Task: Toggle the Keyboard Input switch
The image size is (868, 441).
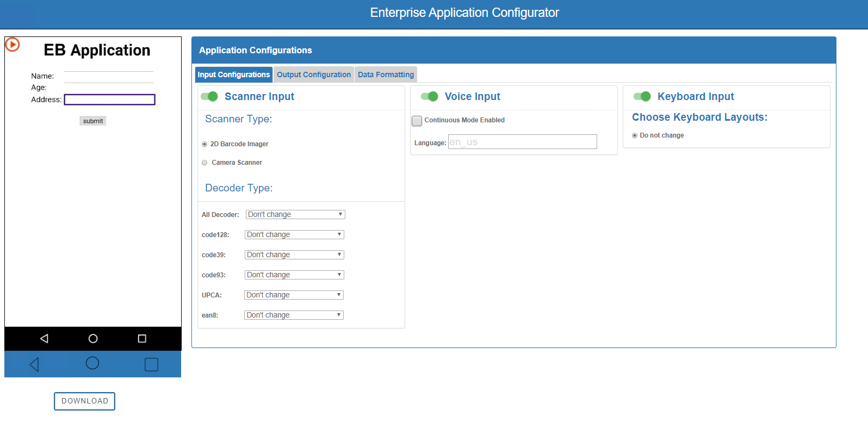Action: [642, 96]
